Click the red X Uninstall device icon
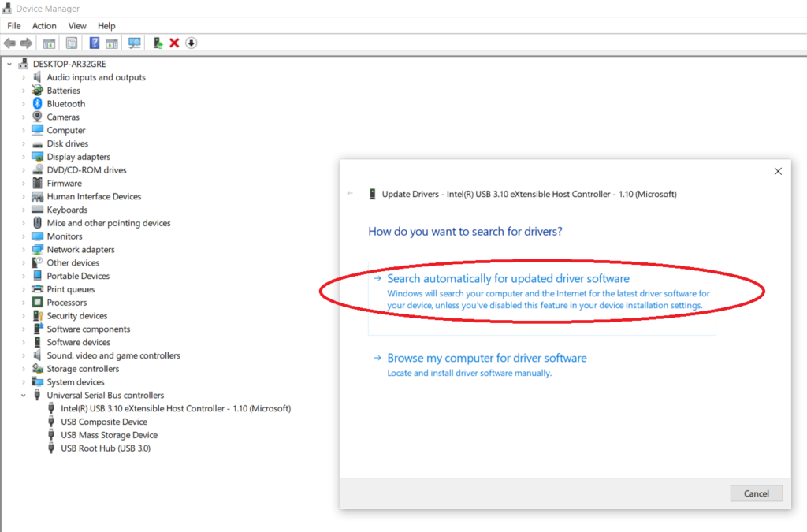 click(x=174, y=43)
